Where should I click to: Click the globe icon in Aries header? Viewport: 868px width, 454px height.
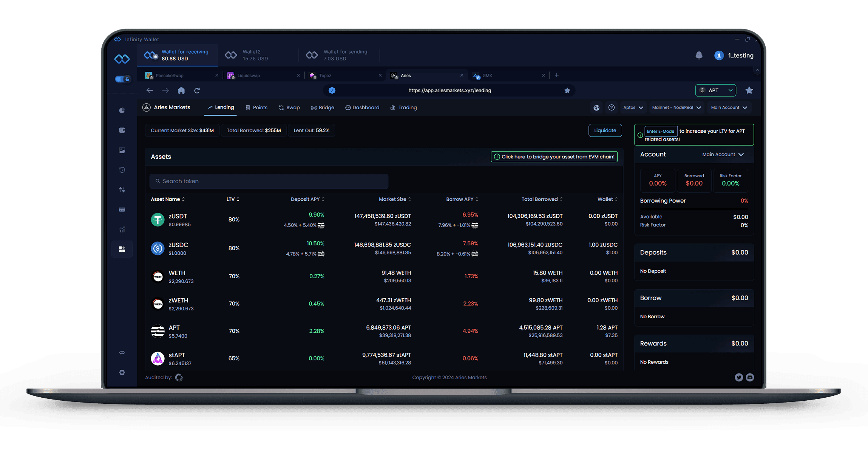(596, 108)
